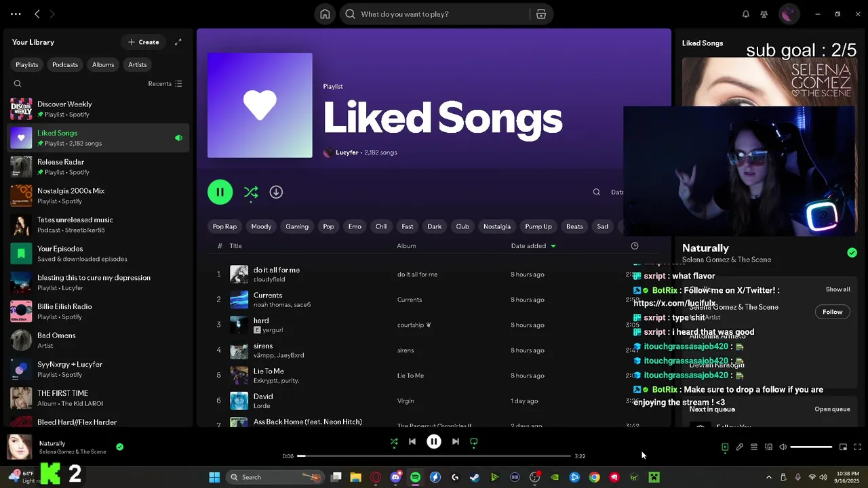Adjust the volume slider
The width and height of the screenshot is (868, 488).
click(x=811, y=447)
